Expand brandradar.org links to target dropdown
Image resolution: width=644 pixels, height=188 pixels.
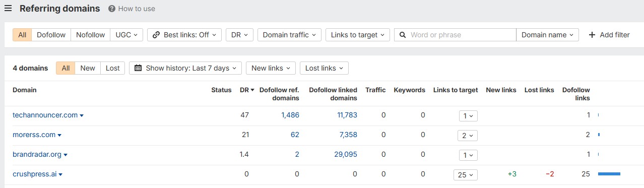coord(468,155)
